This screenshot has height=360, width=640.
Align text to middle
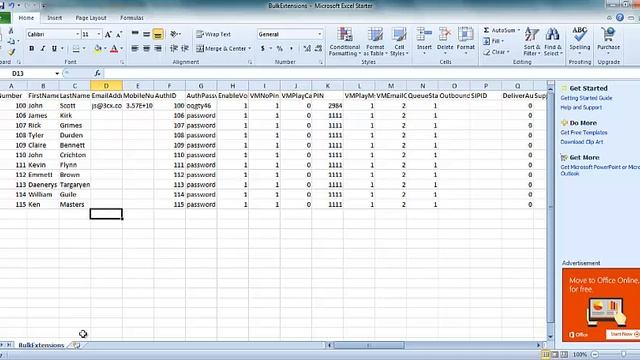coord(146,34)
